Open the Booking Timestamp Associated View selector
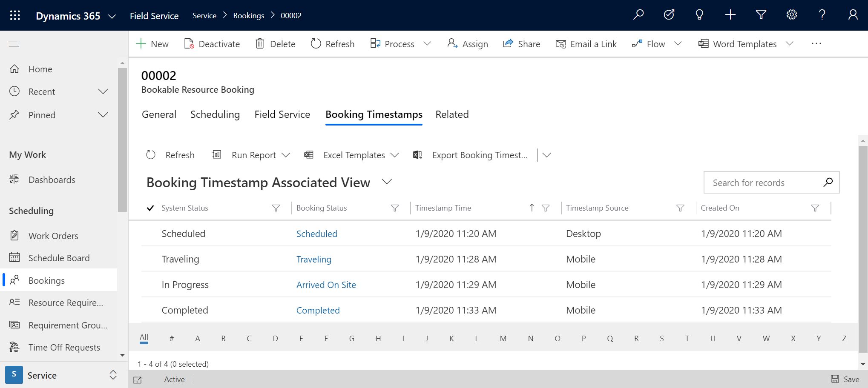Screen dimensions: 868x388 (x=387, y=182)
